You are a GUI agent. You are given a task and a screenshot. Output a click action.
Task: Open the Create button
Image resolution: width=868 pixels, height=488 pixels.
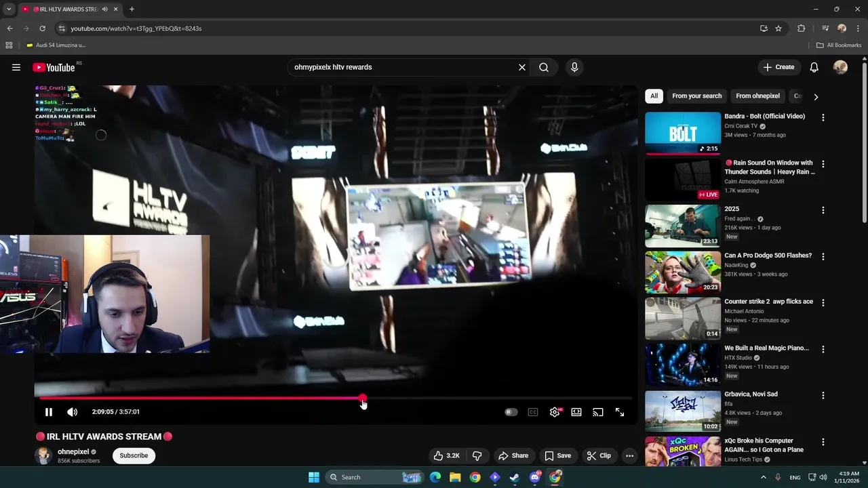[778, 67]
